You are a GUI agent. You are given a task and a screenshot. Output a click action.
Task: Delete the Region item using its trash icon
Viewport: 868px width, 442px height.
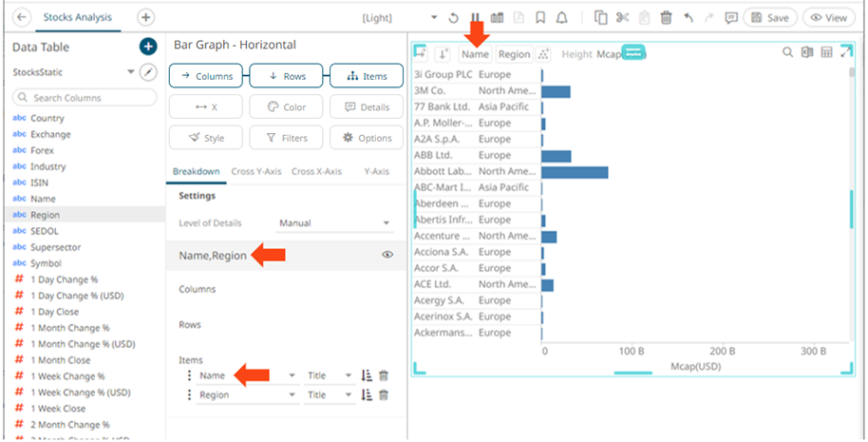(x=384, y=395)
